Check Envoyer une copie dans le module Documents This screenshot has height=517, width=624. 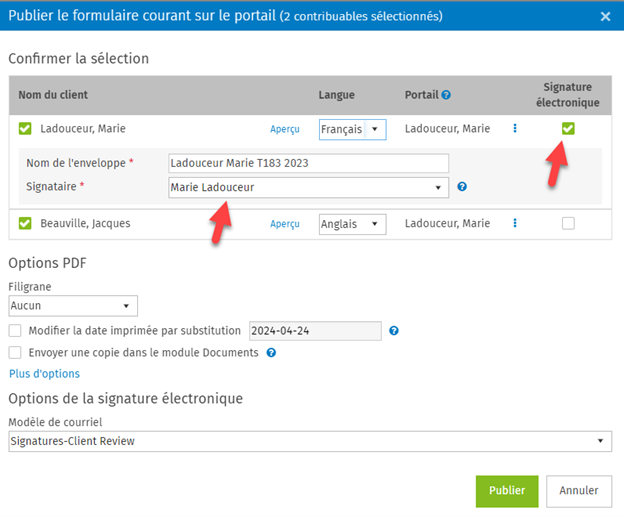15,353
